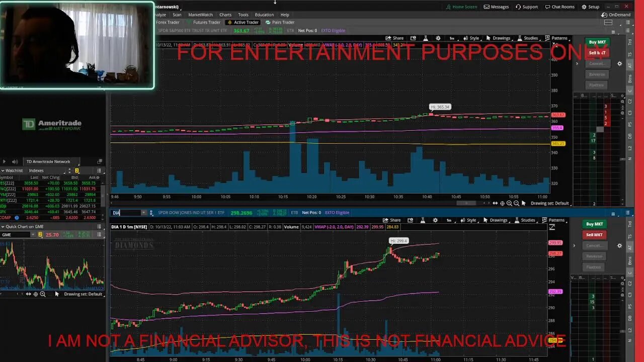
Task: Toggle the yellow 2 link badge on Watchlist
Action: [77, 170]
